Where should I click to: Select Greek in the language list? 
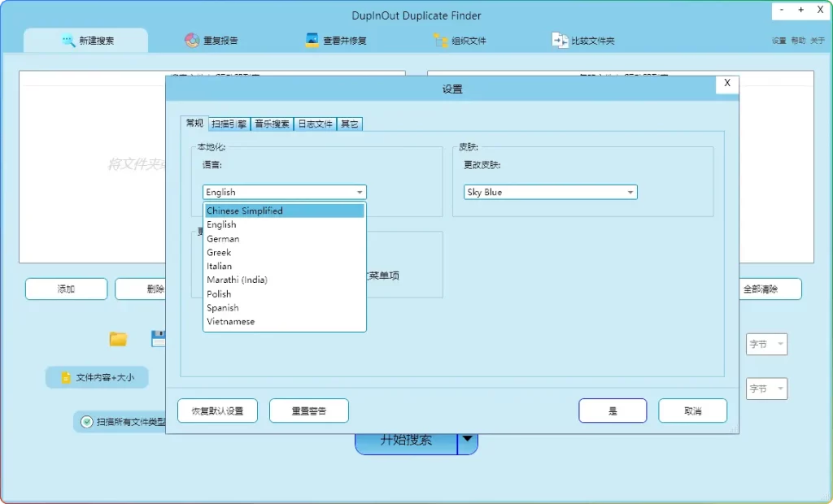284,253
